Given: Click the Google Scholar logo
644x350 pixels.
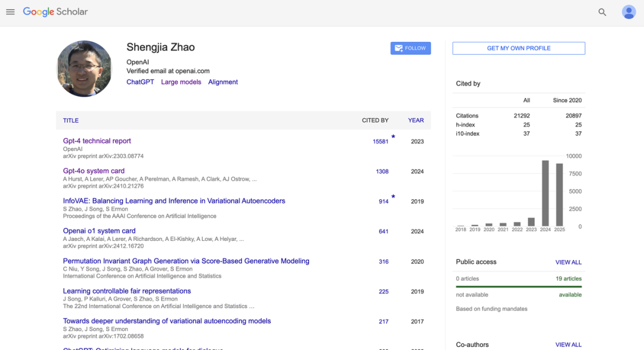Looking at the screenshot, I should tap(55, 12).
